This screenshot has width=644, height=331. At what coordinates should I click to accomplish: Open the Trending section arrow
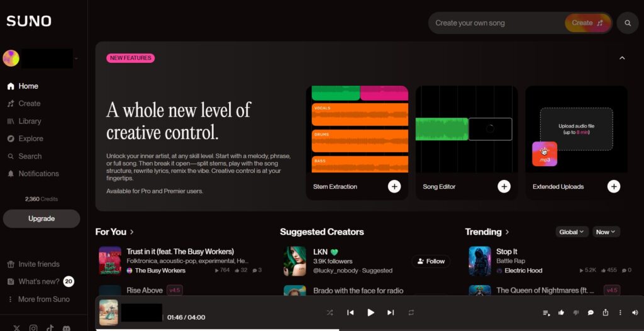[508, 232]
